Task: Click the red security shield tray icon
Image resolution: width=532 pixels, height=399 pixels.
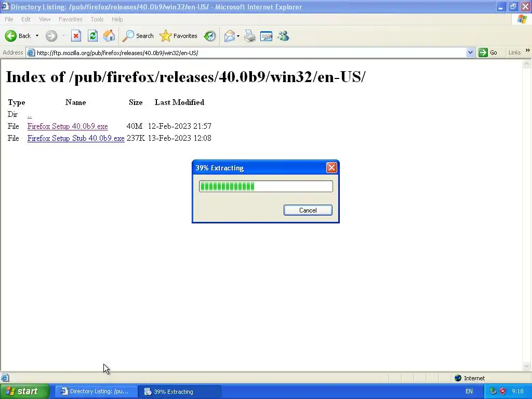Action: coord(502,392)
